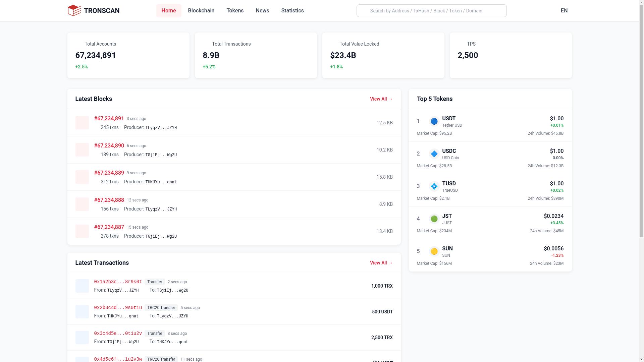Click the USDC token icon
Screen dimensions: 644x362
(434, 154)
